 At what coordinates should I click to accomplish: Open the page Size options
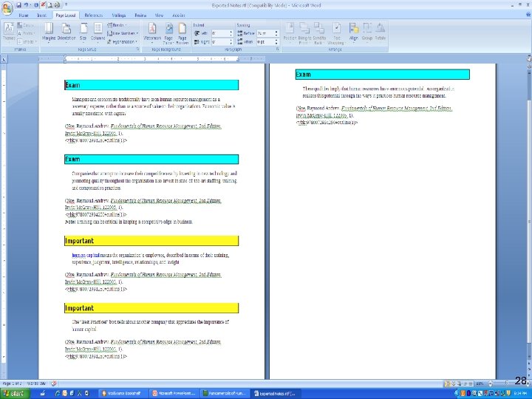point(83,33)
